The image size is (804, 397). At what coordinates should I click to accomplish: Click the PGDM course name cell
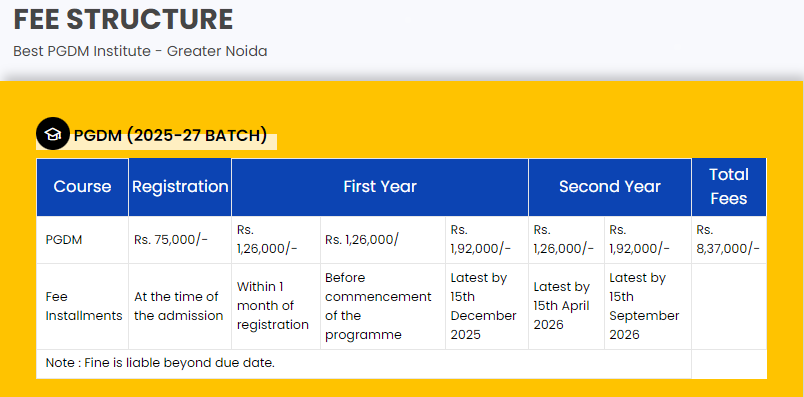(82, 240)
